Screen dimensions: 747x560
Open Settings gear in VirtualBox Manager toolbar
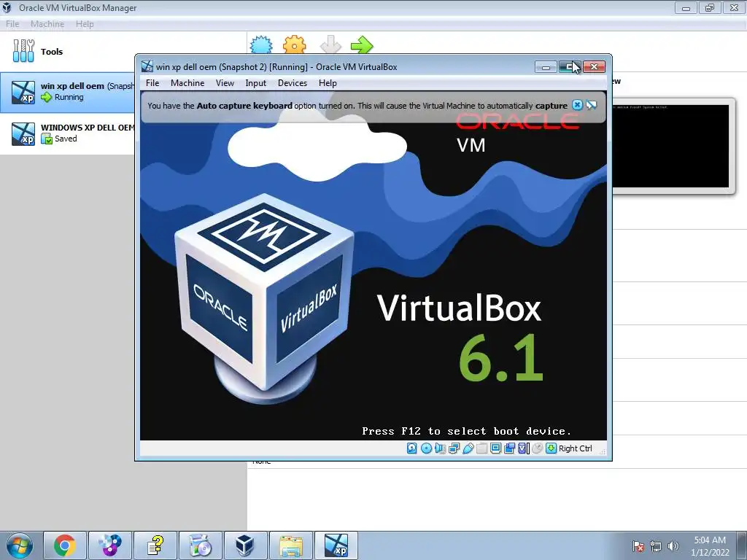[x=295, y=45]
